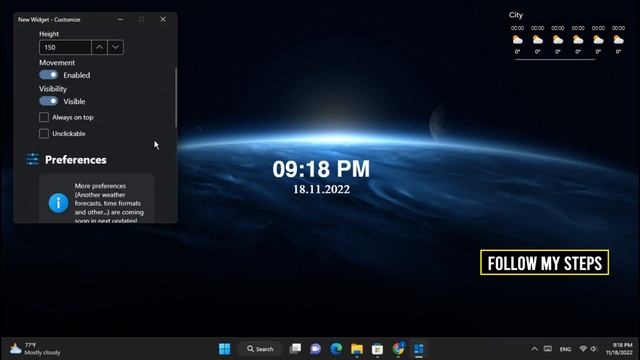Click the Wi-Fi network tray icon
640x360 pixels.
coord(583,349)
